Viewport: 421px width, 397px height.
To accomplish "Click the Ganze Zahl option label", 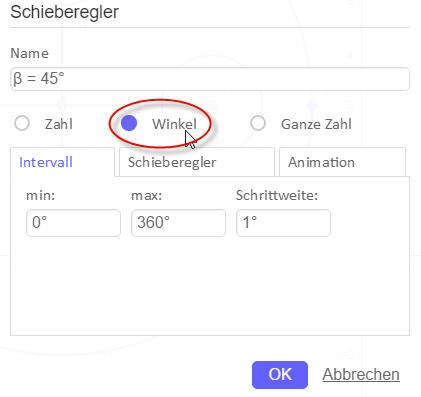I will pos(316,124).
